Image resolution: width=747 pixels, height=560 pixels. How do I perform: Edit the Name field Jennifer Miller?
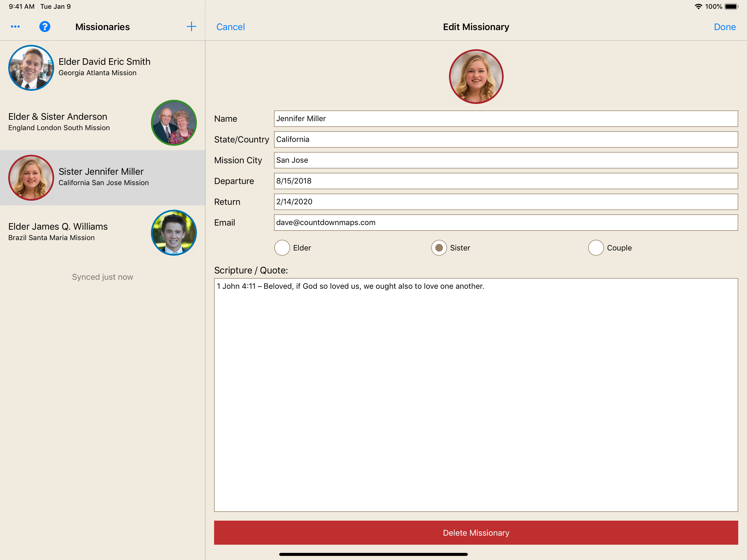[x=506, y=119]
